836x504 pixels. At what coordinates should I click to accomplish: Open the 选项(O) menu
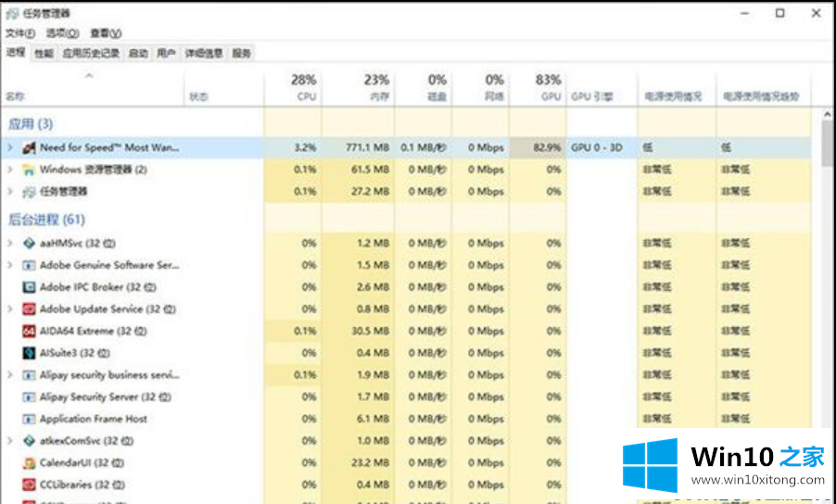click(62, 33)
